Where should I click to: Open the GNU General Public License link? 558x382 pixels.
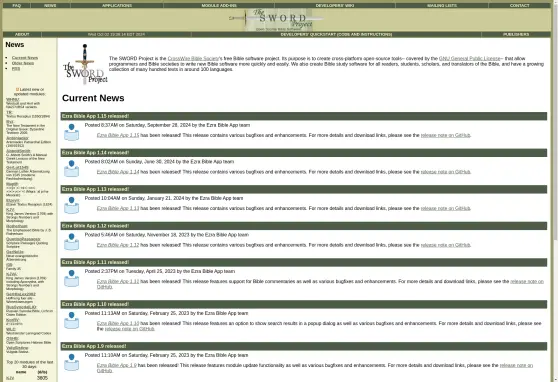click(469, 58)
